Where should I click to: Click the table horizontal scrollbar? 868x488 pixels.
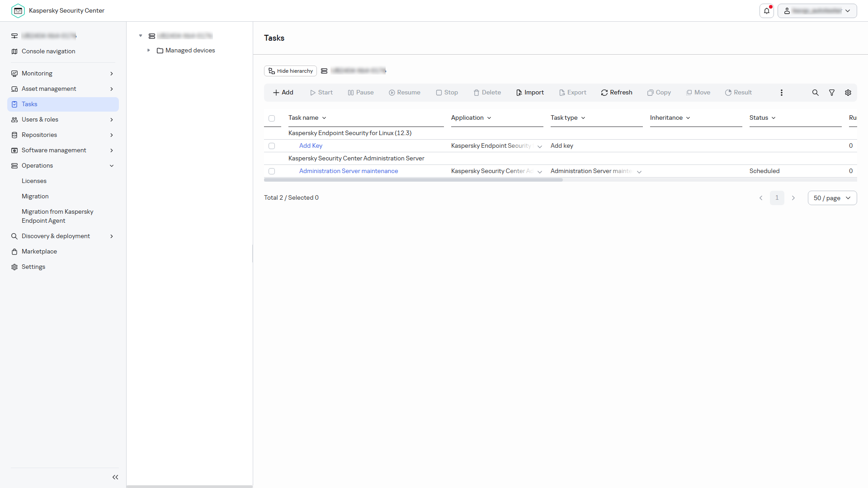coord(413,180)
